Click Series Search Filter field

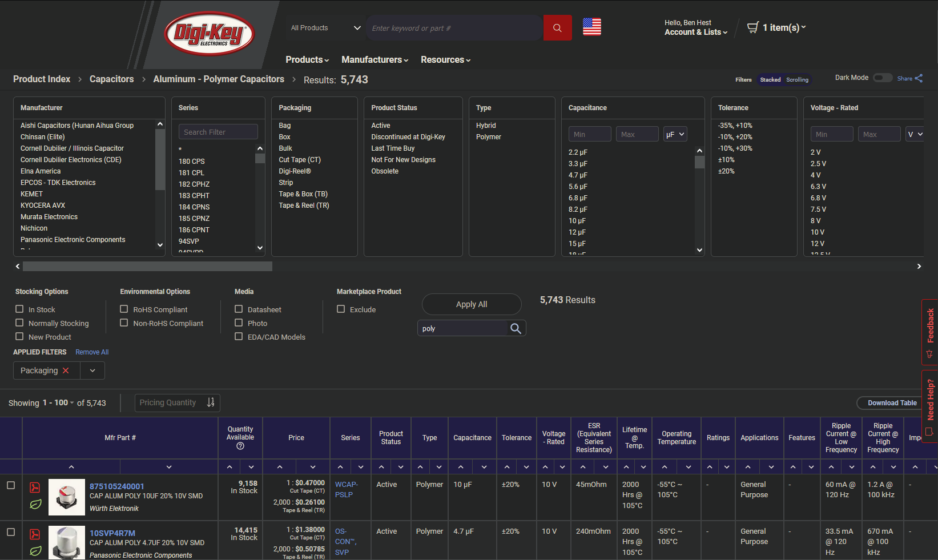coord(218,132)
